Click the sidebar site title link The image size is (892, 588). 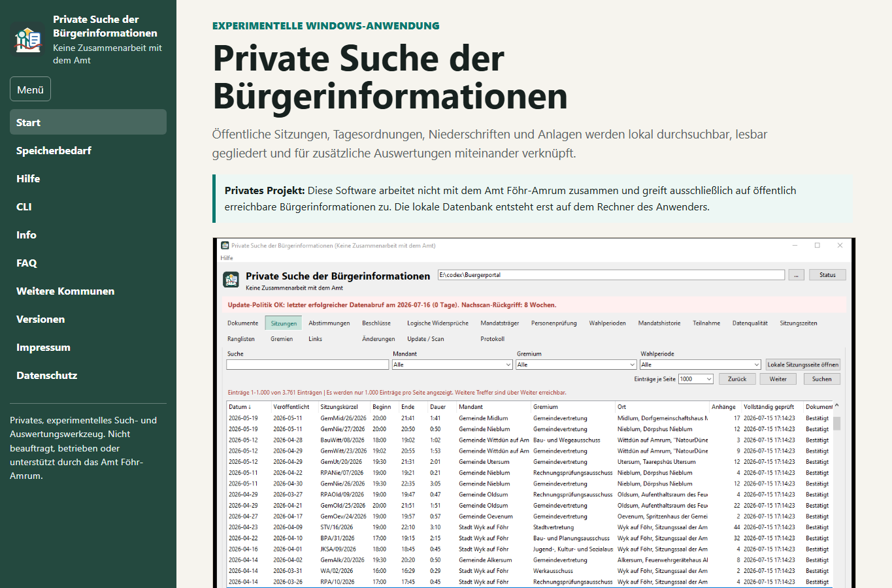[105, 26]
